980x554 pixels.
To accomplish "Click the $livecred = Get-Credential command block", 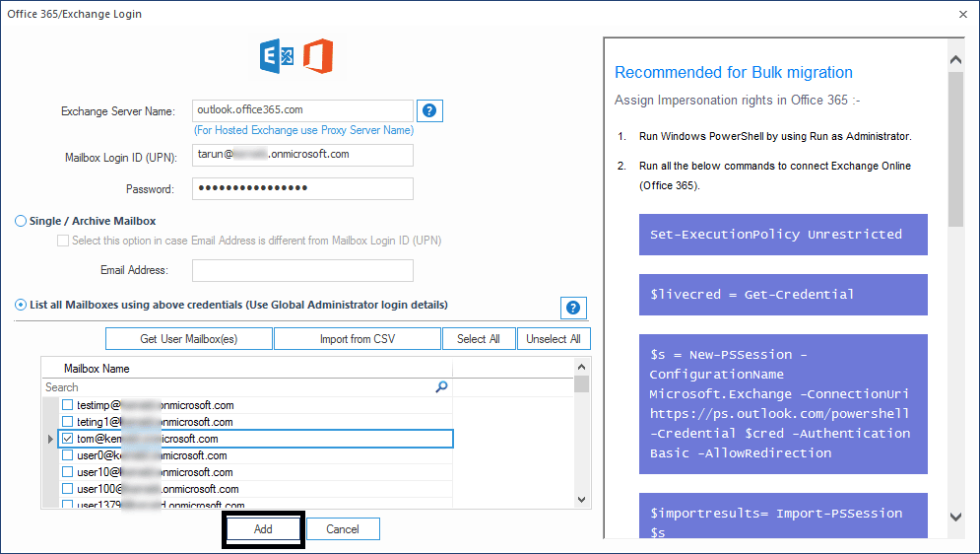I will coord(783,295).
